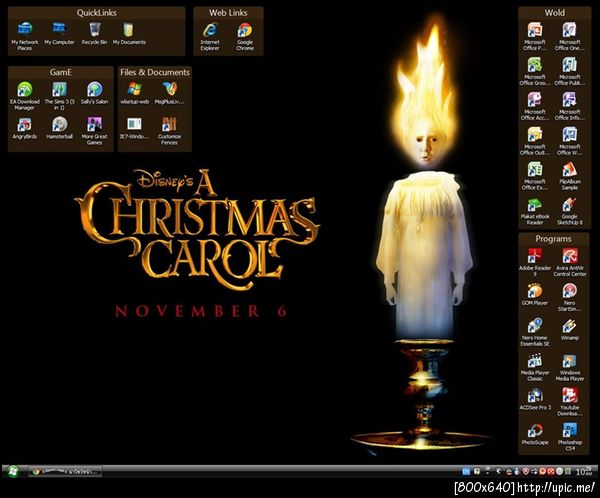Launch Photoshop CS4 shortcut
The width and height of the screenshot is (600, 498).
tap(569, 436)
